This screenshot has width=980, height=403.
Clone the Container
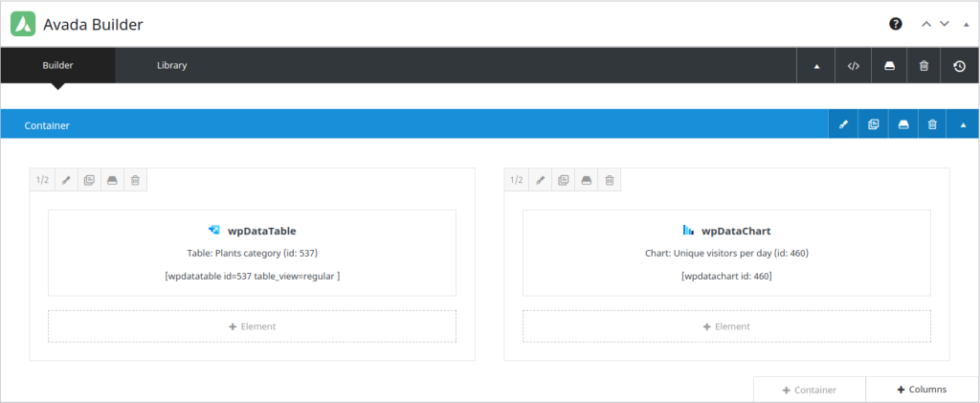pos(874,125)
